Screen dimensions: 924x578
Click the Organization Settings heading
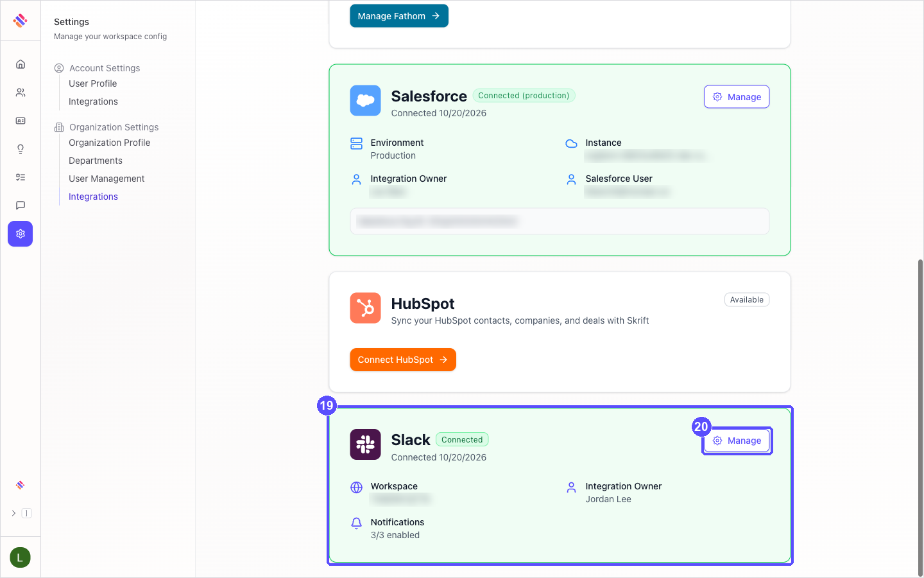(x=114, y=127)
